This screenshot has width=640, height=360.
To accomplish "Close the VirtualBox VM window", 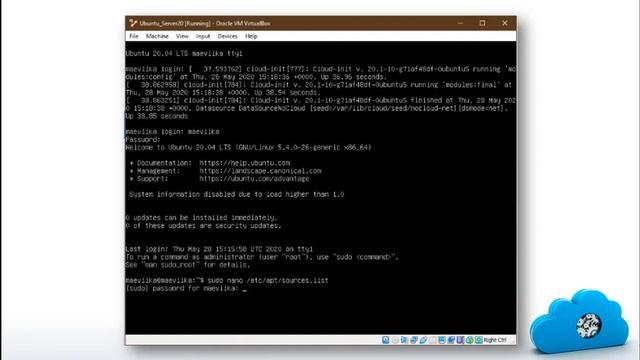I will [x=505, y=23].
